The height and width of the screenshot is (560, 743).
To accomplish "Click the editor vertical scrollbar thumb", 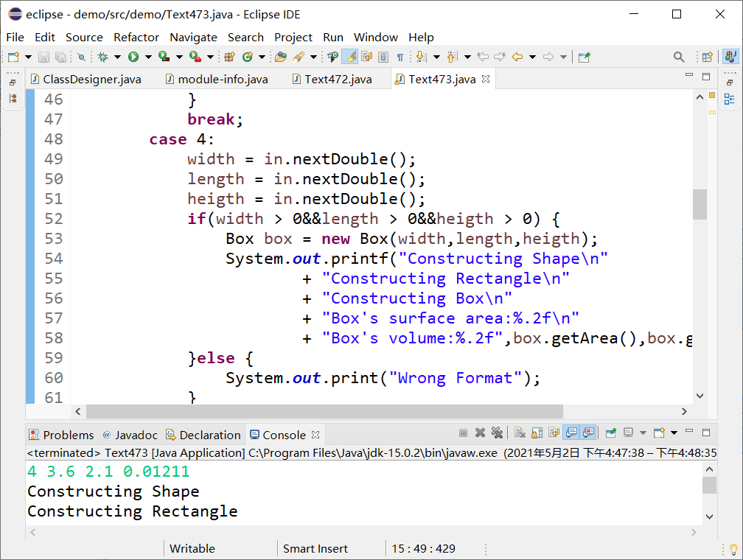I will tap(700, 204).
